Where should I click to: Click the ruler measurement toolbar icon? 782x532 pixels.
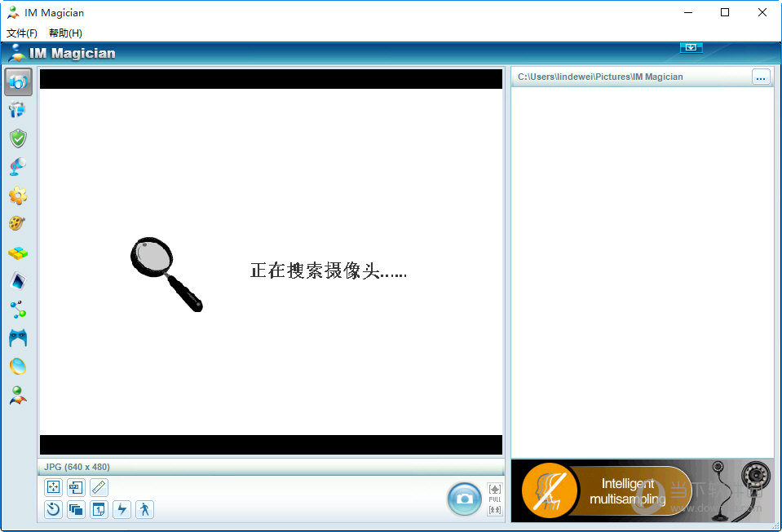(x=99, y=487)
